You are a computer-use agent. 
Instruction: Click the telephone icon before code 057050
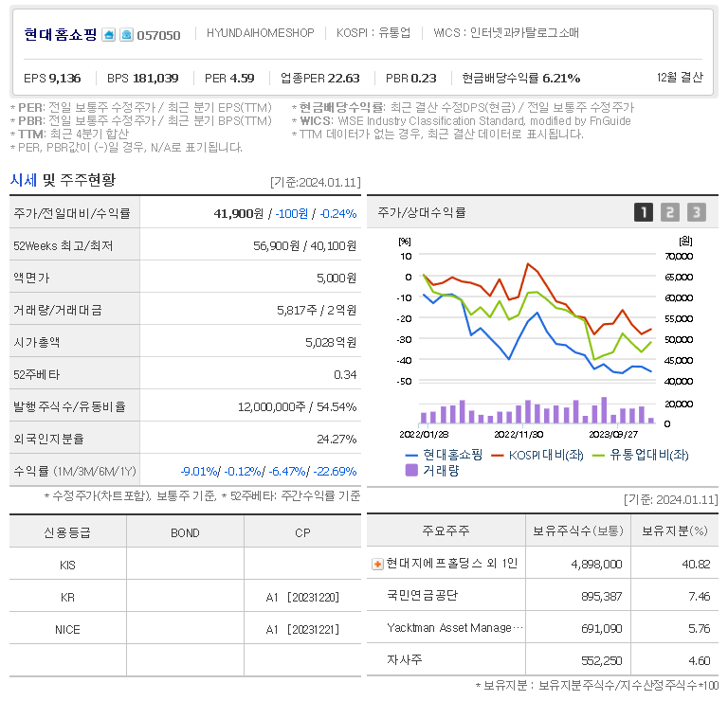coord(126,35)
